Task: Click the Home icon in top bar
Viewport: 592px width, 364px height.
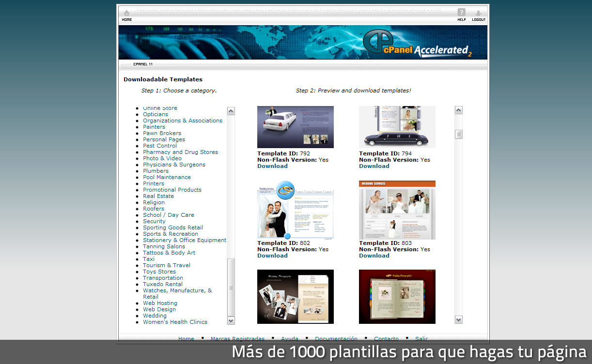Action: [x=126, y=15]
